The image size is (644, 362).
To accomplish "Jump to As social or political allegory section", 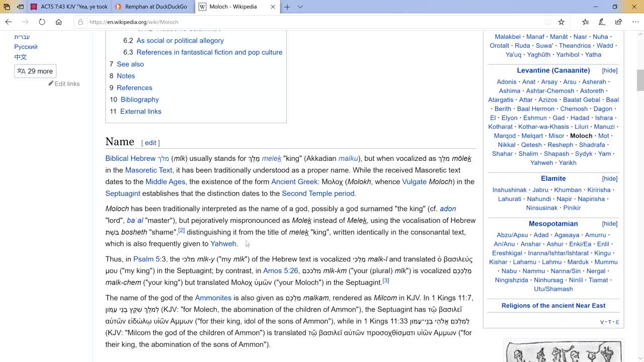I will point(180,40).
